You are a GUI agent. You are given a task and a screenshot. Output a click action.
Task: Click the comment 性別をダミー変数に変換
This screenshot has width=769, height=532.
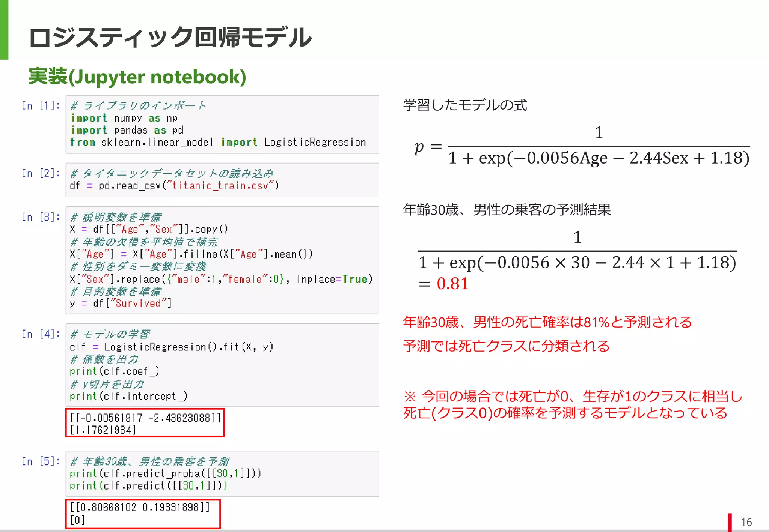(x=139, y=266)
